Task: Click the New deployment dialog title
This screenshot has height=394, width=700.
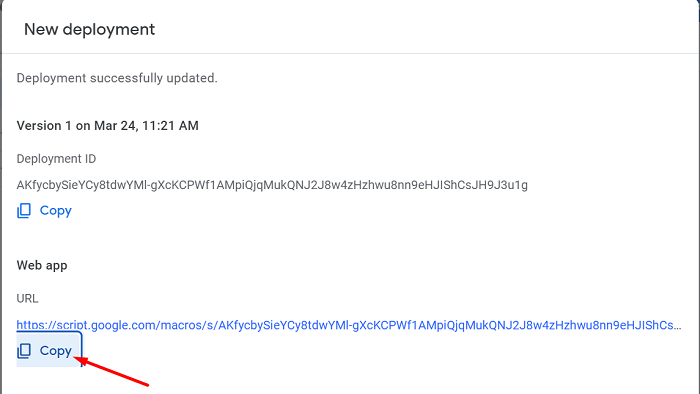Action: click(89, 29)
